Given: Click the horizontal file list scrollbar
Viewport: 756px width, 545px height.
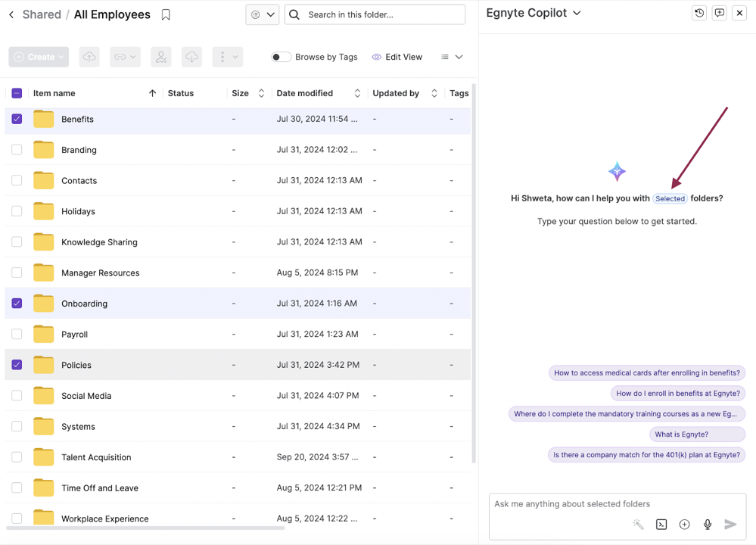Looking at the screenshot, I should point(145,528).
